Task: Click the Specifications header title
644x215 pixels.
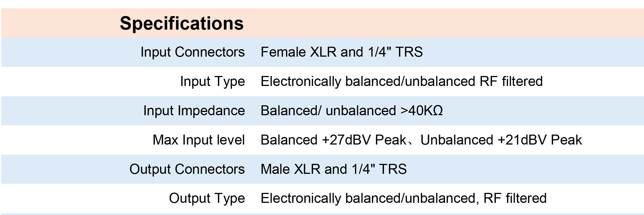Action: tap(182, 23)
